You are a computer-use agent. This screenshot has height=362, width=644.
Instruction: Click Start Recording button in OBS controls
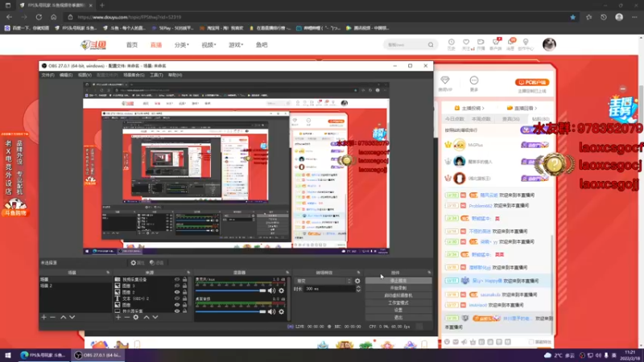pos(398,288)
